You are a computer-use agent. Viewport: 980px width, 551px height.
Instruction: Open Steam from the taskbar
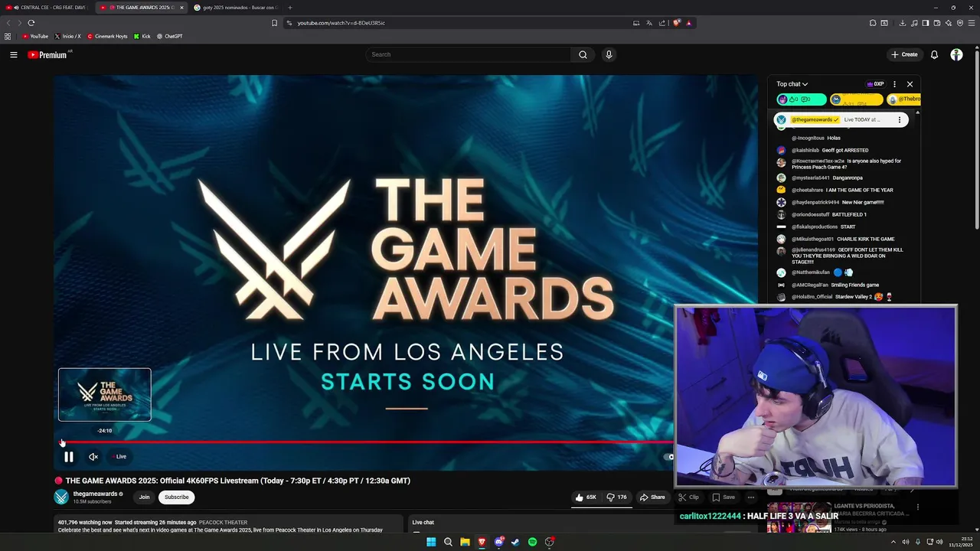coord(515,542)
